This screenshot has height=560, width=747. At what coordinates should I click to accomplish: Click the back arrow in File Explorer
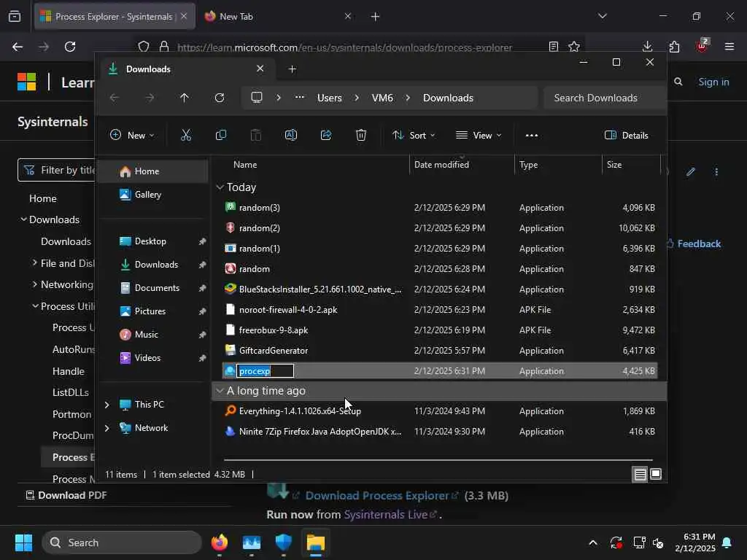tap(115, 98)
